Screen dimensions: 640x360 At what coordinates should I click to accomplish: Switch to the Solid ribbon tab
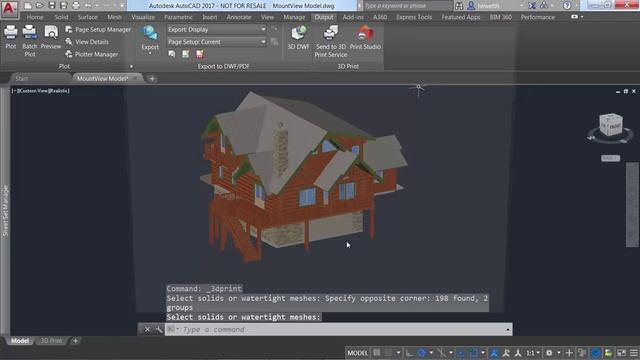61,17
